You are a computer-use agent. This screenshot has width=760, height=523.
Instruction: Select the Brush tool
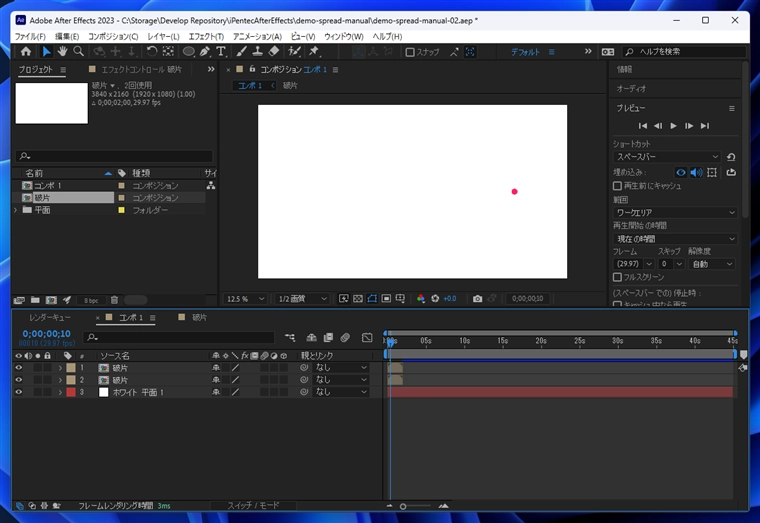pyautogui.click(x=241, y=51)
